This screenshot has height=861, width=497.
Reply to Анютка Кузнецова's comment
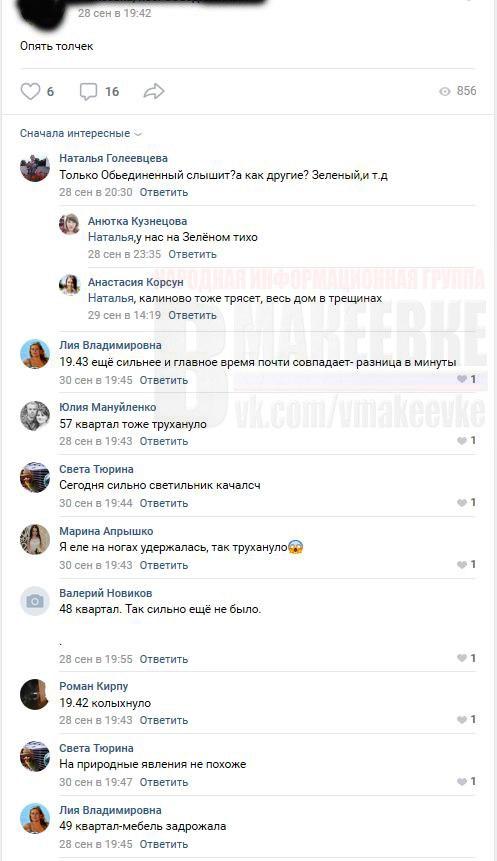[x=192, y=254]
